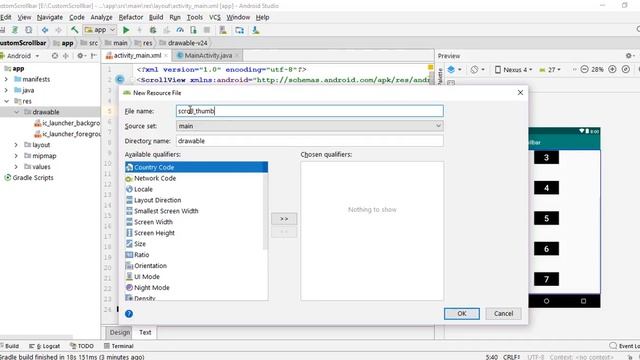This screenshot has width=640, height=360.
Task: Open the Refactor menu
Action: point(131,17)
